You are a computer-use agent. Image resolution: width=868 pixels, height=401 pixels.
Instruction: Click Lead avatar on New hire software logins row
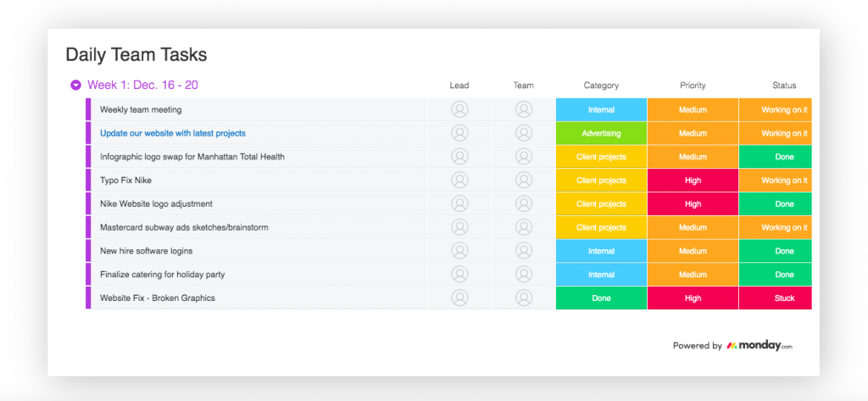click(459, 251)
